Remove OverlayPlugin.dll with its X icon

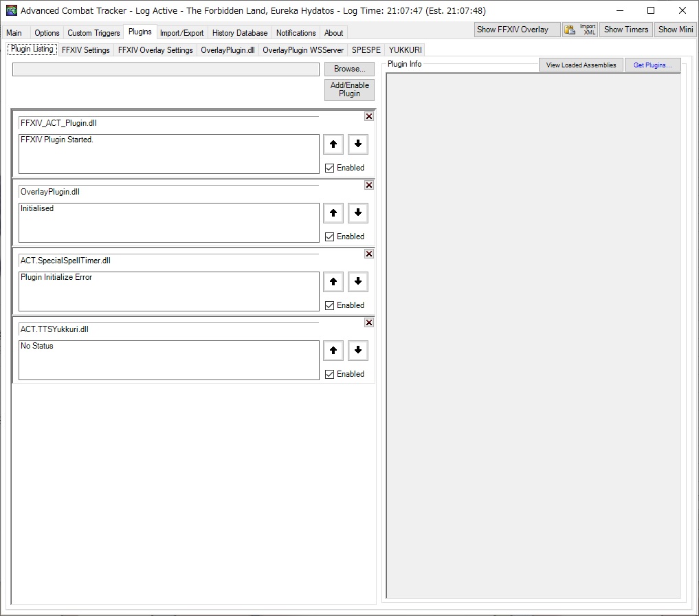[369, 185]
